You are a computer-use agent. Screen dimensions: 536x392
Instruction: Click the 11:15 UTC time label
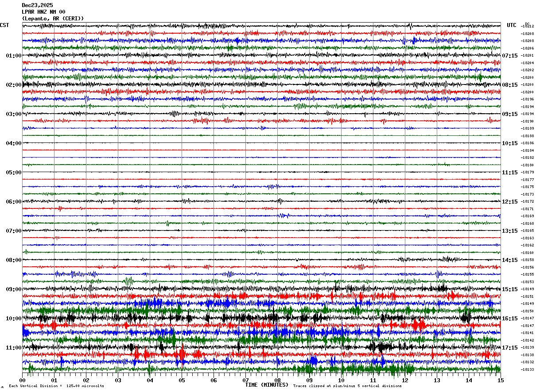click(x=510, y=173)
